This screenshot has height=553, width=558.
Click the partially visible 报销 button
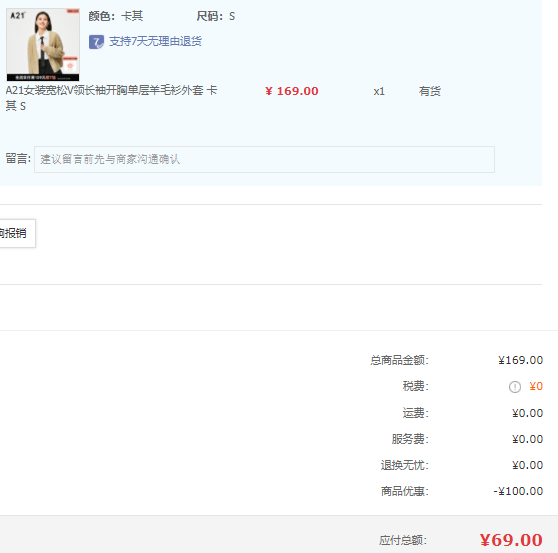(x=17, y=233)
